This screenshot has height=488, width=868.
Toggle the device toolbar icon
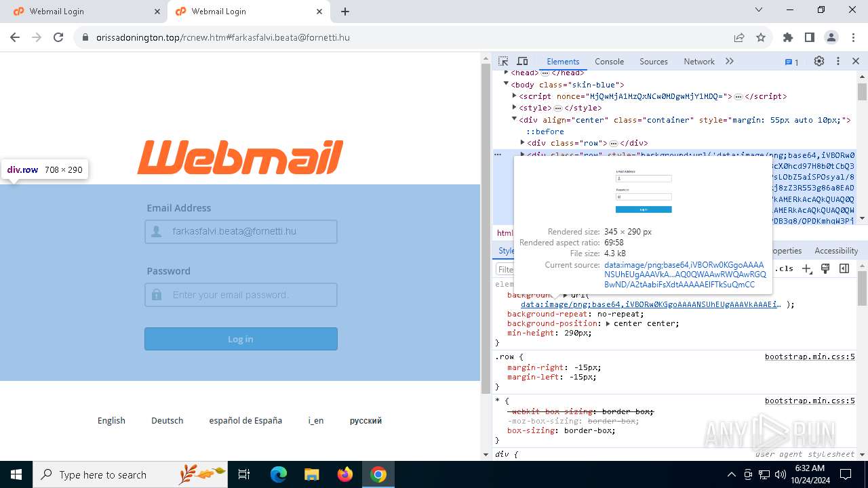click(522, 61)
